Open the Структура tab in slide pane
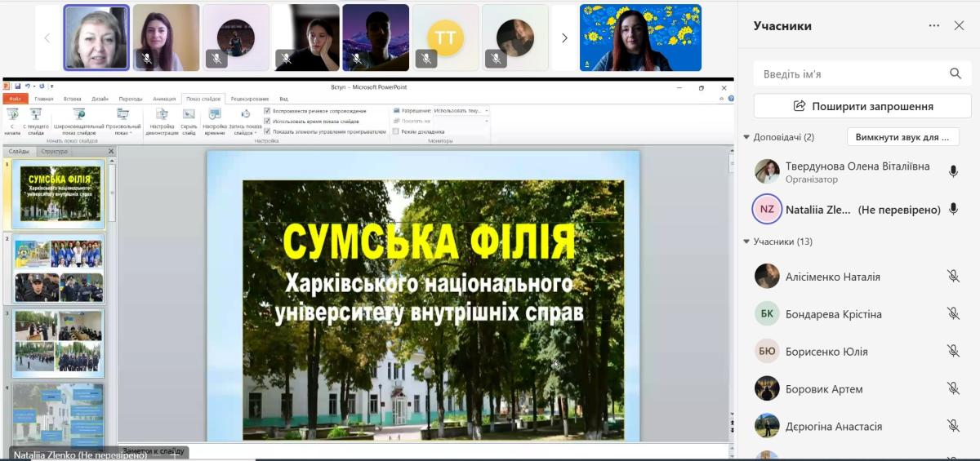980x461 pixels. (54, 151)
